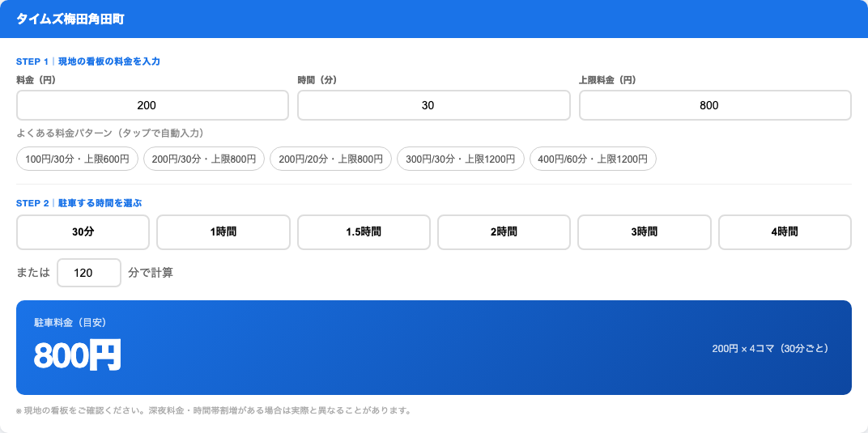Select the 4時間 duration button

785,232
